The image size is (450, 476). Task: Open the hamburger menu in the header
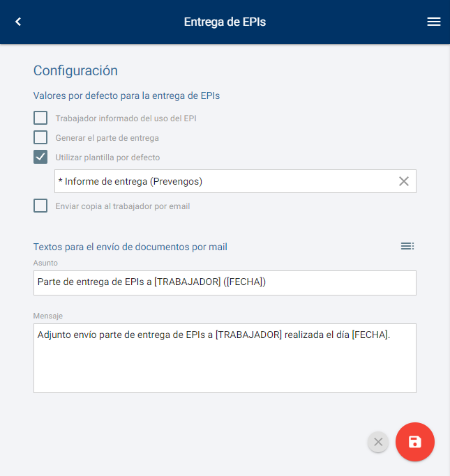point(434,22)
